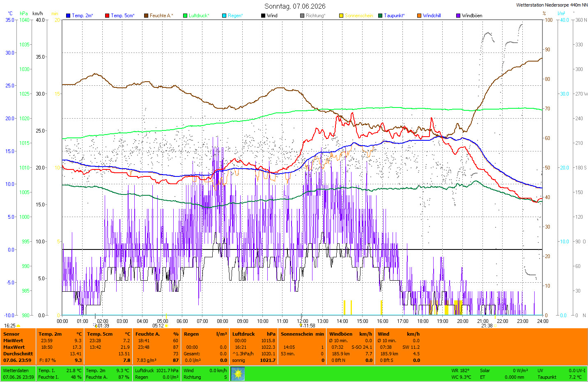Image resolution: width=588 pixels, height=382 pixels.
Task: Click the 'MaxWert' row label
Action: click(14, 347)
